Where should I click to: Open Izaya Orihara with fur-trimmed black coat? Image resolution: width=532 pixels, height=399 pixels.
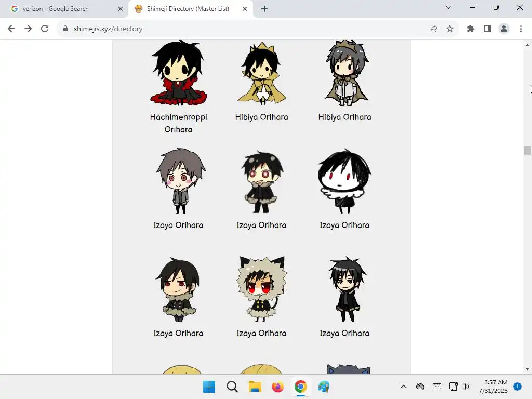(x=262, y=182)
